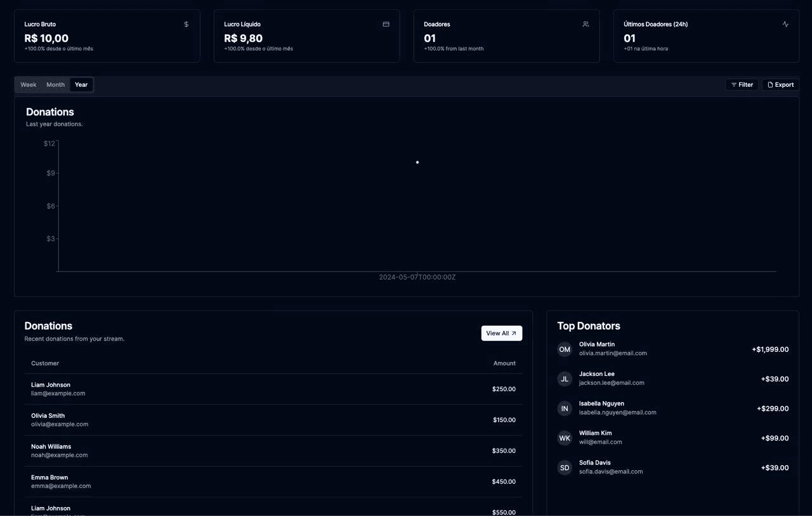Select the Year tab
Image resolution: width=812 pixels, height=516 pixels.
[81, 84]
